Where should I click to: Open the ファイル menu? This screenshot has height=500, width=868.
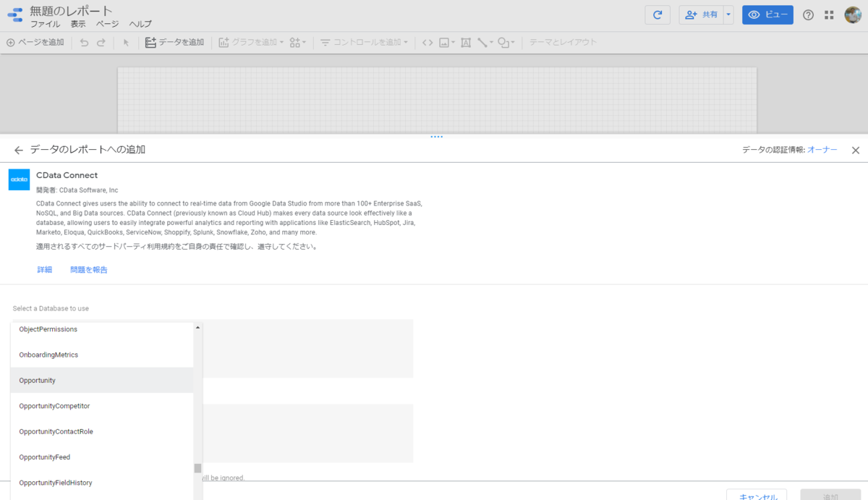click(45, 24)
